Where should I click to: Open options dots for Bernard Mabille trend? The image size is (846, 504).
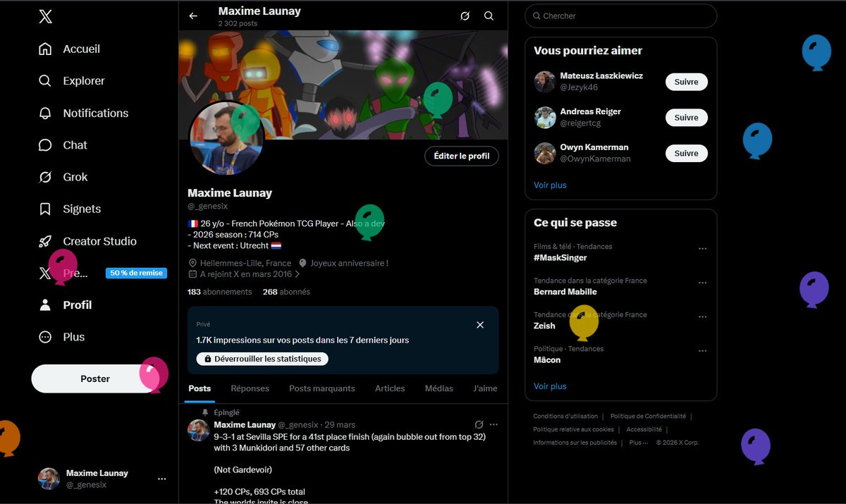[x=702, y=283]
